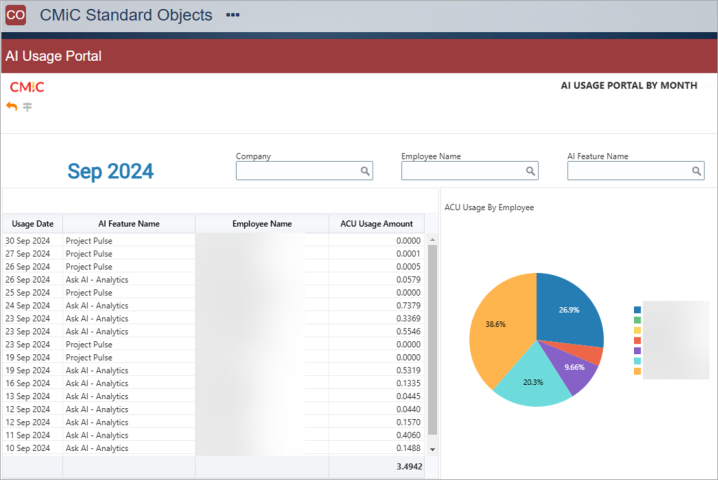Click the blue legend color swatch

click(637, 310)
